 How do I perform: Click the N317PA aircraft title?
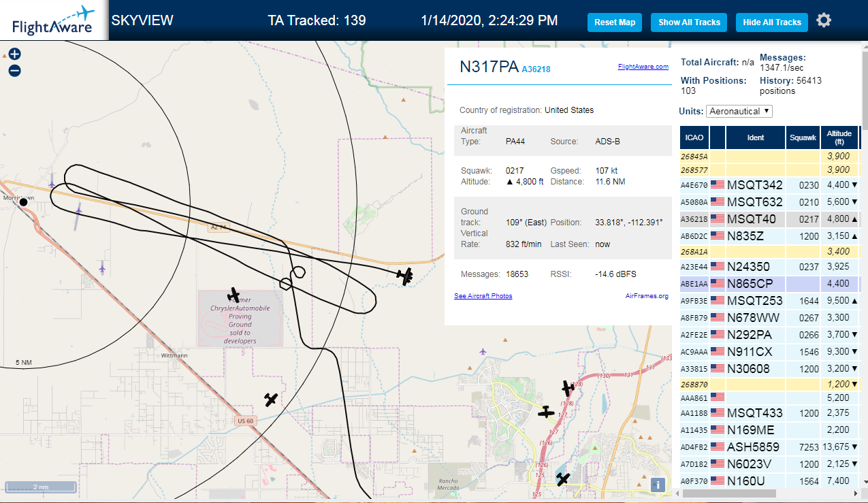489,67
